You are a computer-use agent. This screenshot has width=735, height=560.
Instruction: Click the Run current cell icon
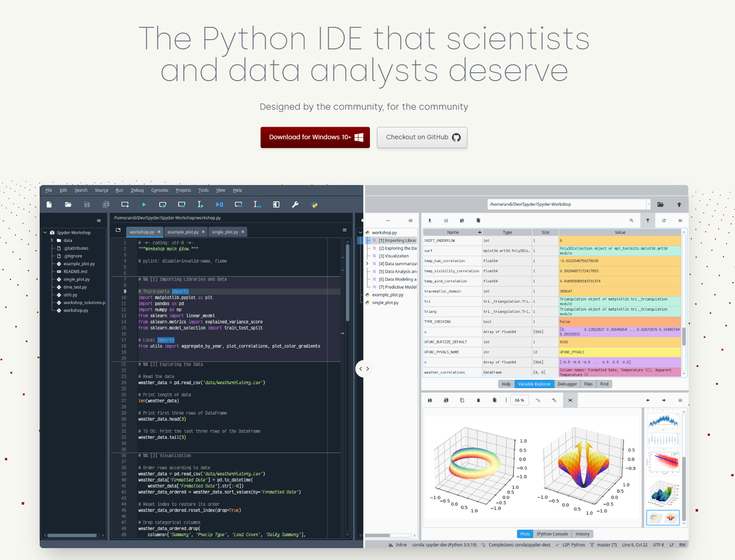tap(163, 204)
